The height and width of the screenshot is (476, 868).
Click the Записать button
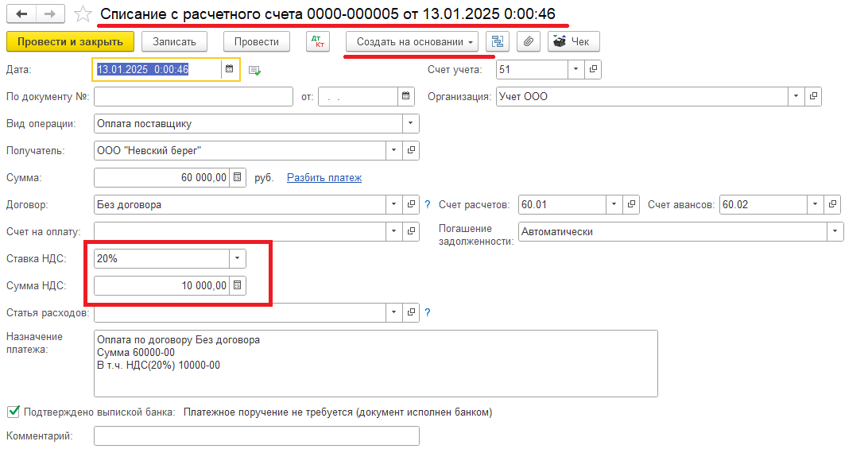click(174, 41)
